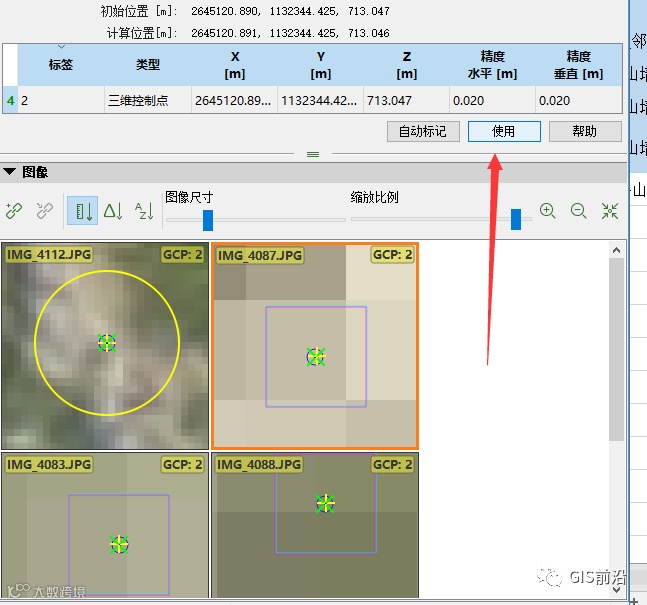Click the 类型 column header
The width and height of the screenshot is (647, 605).
tap(148, 65)
